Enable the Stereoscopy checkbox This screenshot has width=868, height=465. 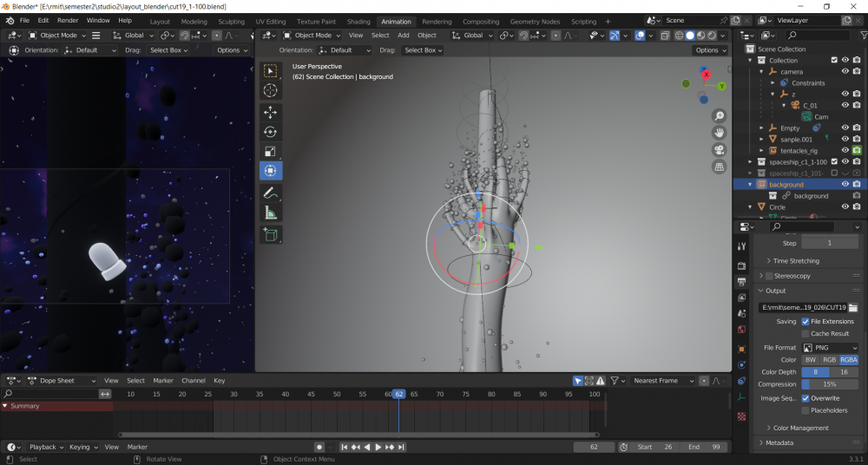[x=769, y=276]
